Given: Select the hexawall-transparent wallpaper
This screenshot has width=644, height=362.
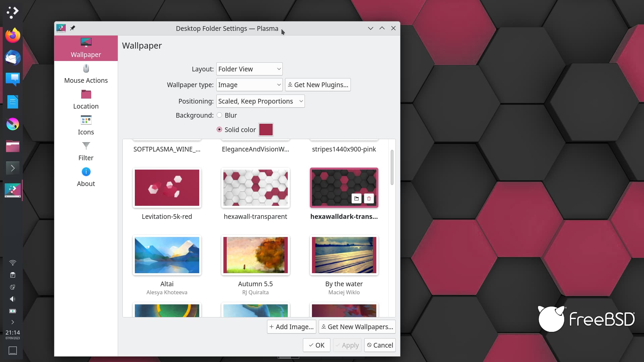Looking at the screenshot, I should click(x=256, y=188).
